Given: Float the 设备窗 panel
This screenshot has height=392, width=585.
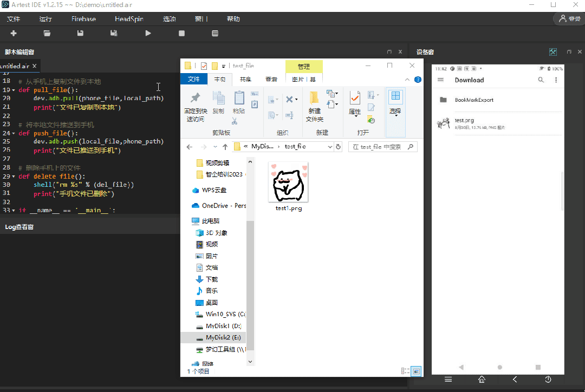Looking at the screenshot, I should (x=569, y=52).
